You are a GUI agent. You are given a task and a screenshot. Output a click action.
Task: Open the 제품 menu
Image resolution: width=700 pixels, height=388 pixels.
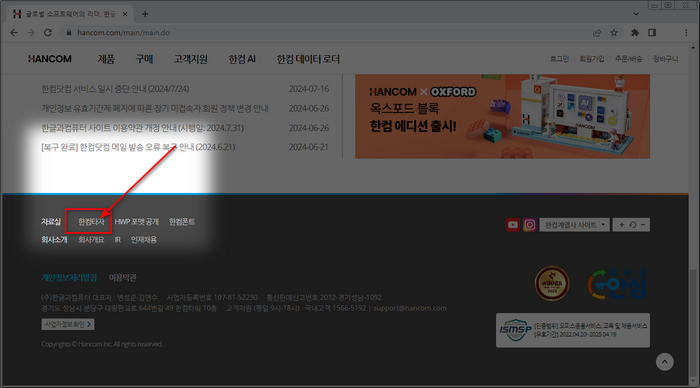106,59
